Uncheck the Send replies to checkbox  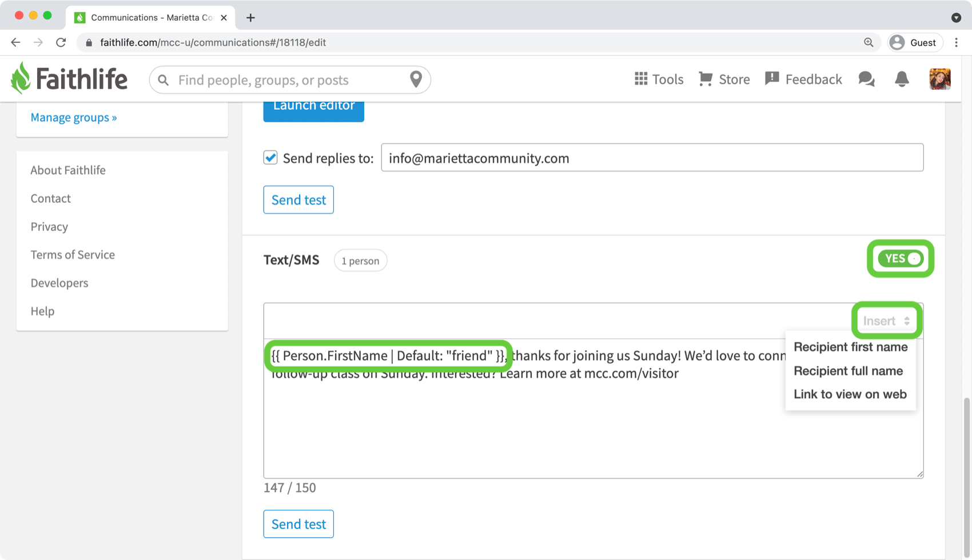pyautogui.click(x=270, y=157)
